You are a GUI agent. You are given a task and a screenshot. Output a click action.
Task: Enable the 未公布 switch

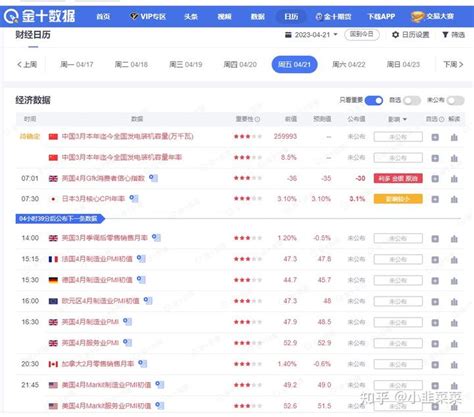coord(455,100)
